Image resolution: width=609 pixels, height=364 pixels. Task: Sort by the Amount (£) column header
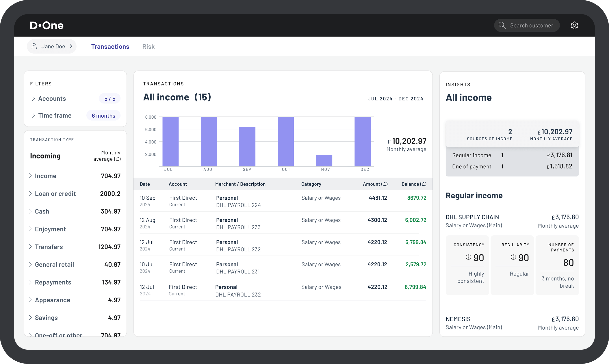(x=375, y=184)
